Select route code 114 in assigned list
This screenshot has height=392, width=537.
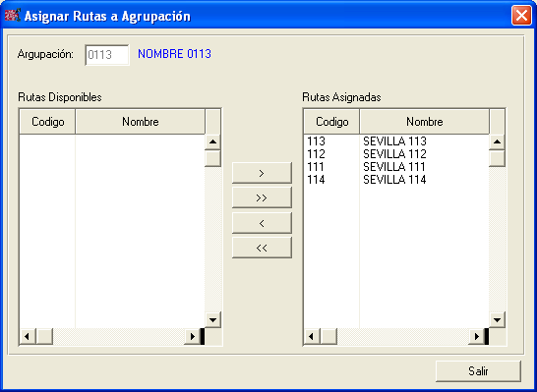pos(316,180)
